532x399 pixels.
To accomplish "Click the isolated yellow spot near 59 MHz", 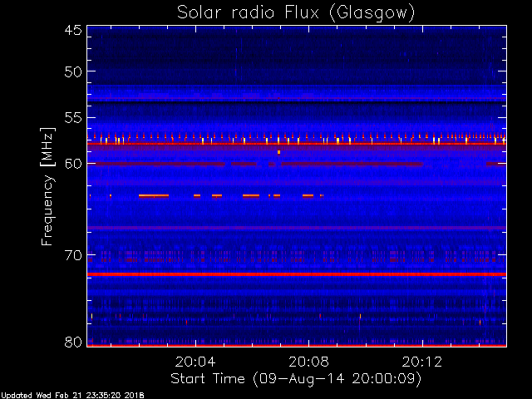I will (x=279, y=152).
